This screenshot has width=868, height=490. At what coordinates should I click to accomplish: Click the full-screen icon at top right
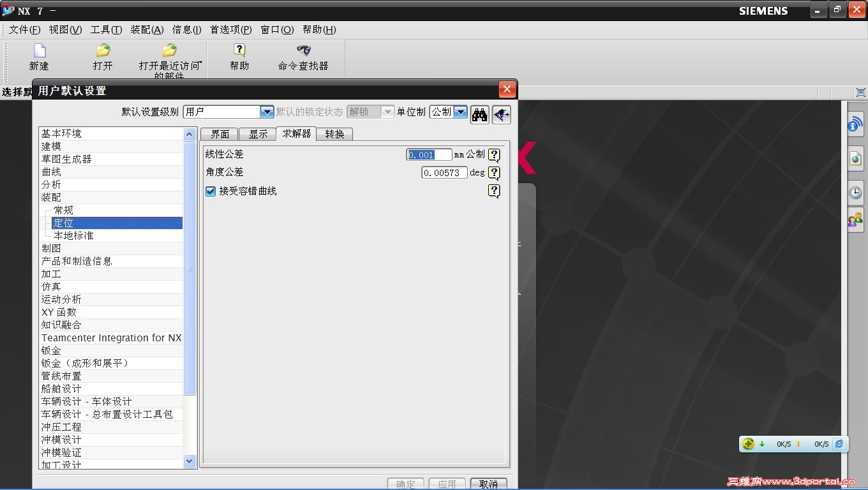(860, 93)
